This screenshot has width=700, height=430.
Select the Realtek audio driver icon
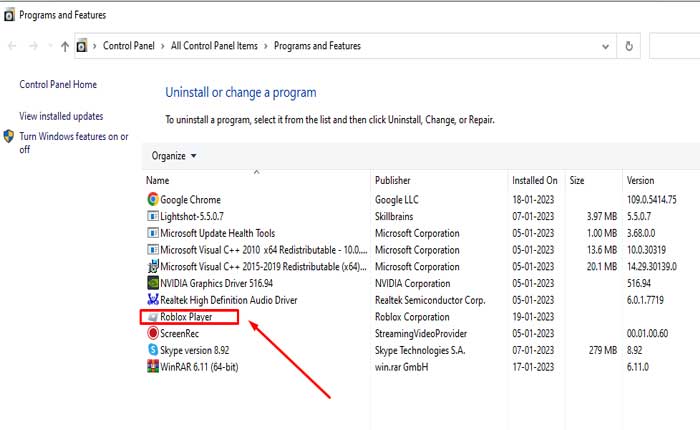pos(153,300)
